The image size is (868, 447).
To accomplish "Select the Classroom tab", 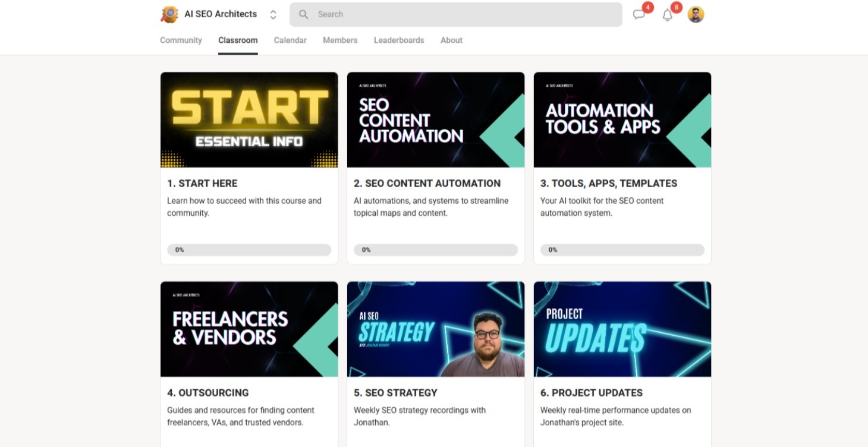I will (x=238, y=40).
